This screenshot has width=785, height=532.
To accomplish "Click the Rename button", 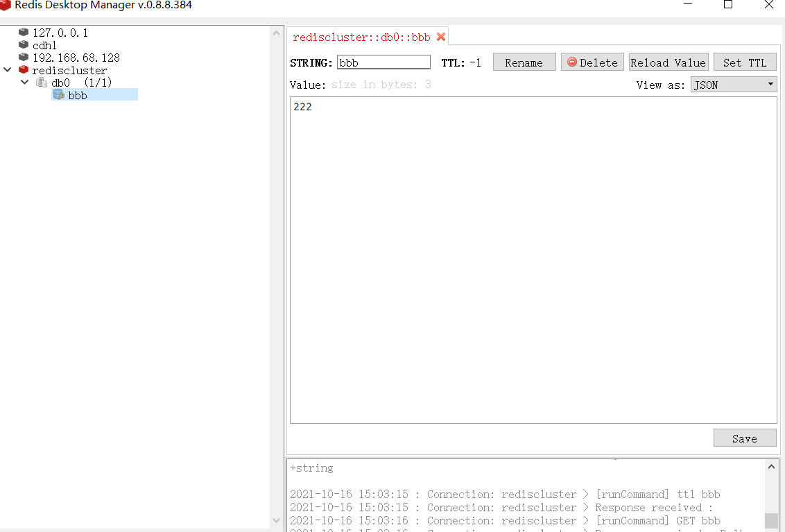I will 524,62.
